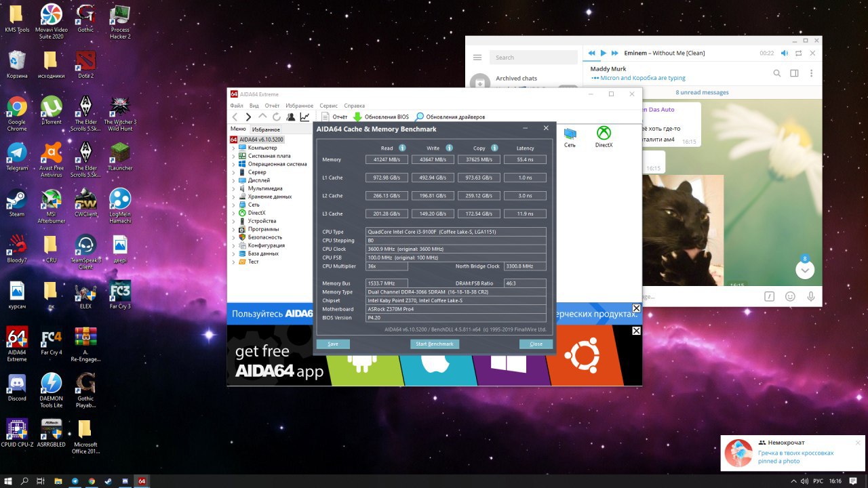Open black cat photo in Telegram chat

[683, 231]
